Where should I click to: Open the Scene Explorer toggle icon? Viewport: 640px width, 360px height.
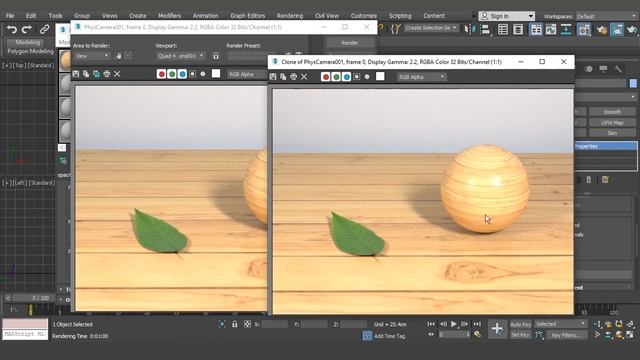coord(503,29)
